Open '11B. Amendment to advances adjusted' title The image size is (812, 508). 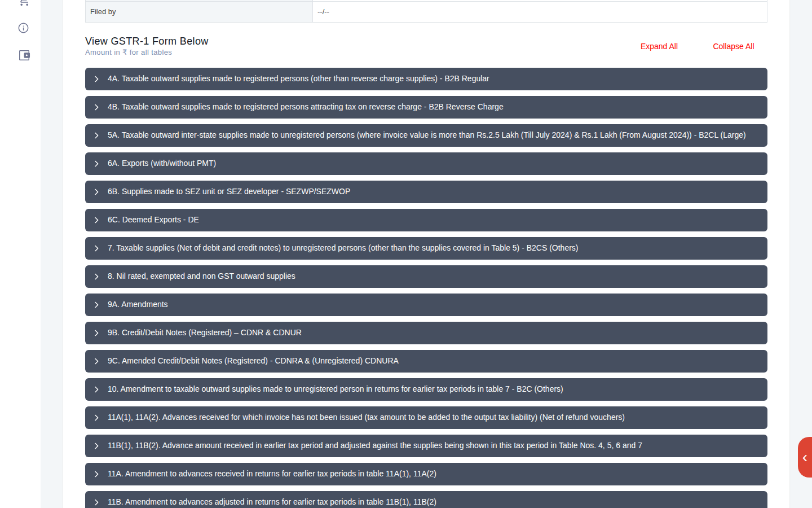(272, 502)
